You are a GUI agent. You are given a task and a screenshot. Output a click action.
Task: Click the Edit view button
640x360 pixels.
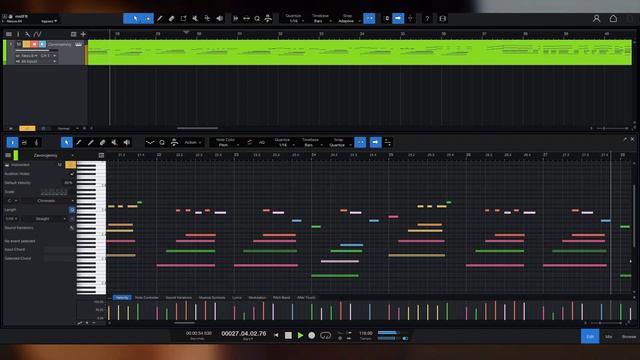point(590,336)
